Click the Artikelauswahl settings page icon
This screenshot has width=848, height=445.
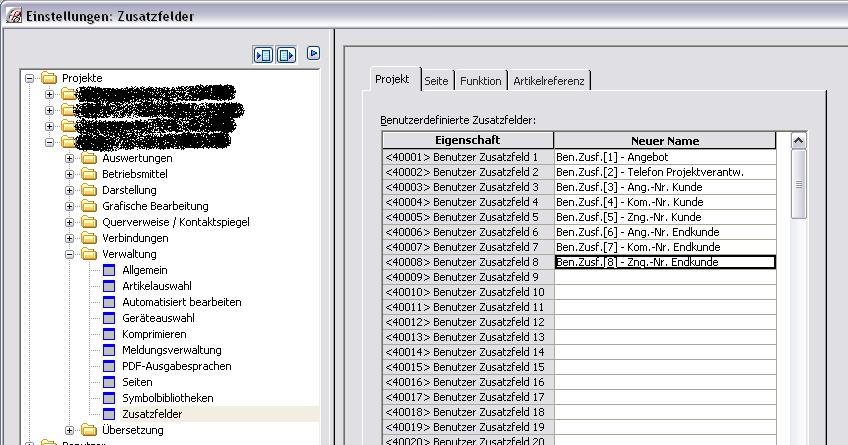[x=109, y=286]
